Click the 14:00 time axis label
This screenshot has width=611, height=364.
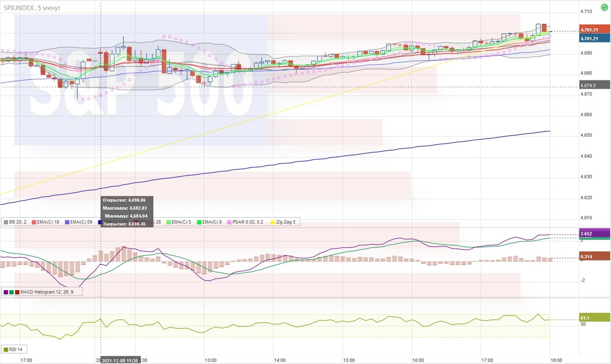(x=280, y=360)
